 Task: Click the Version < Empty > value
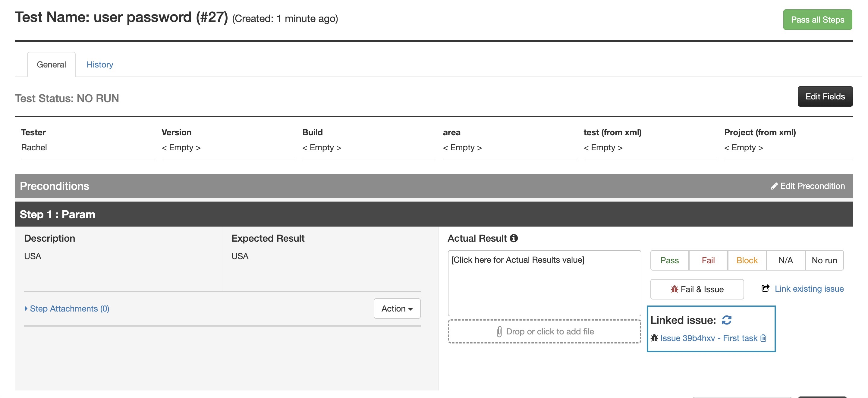click(x=181, y=148)
